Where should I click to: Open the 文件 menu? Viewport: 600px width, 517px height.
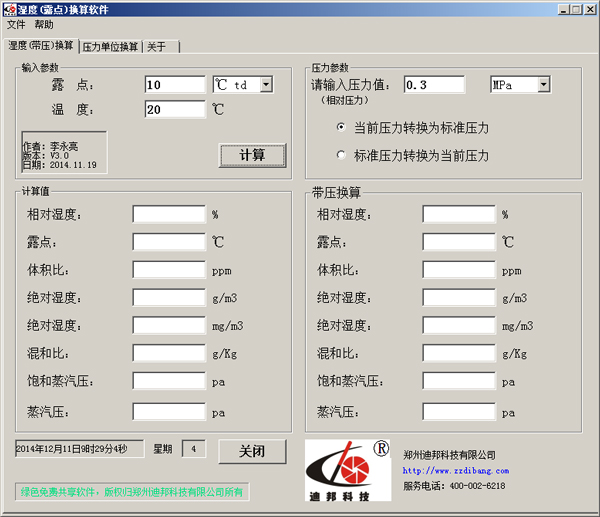point(16,24)
